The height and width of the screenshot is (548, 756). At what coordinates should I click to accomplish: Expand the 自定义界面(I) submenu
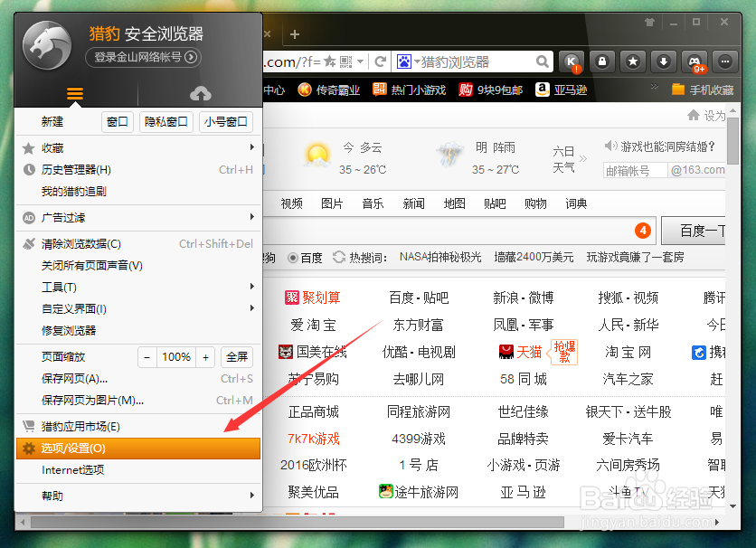pos(251,308)
